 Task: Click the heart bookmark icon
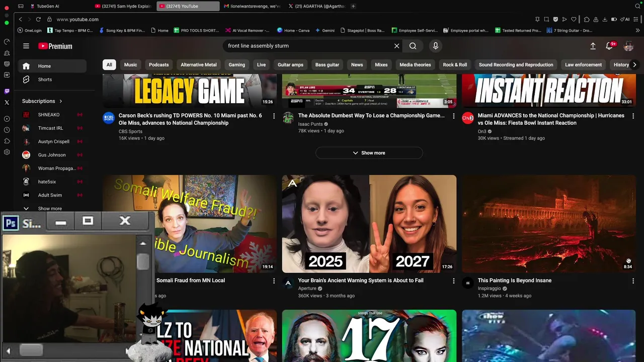574,19
